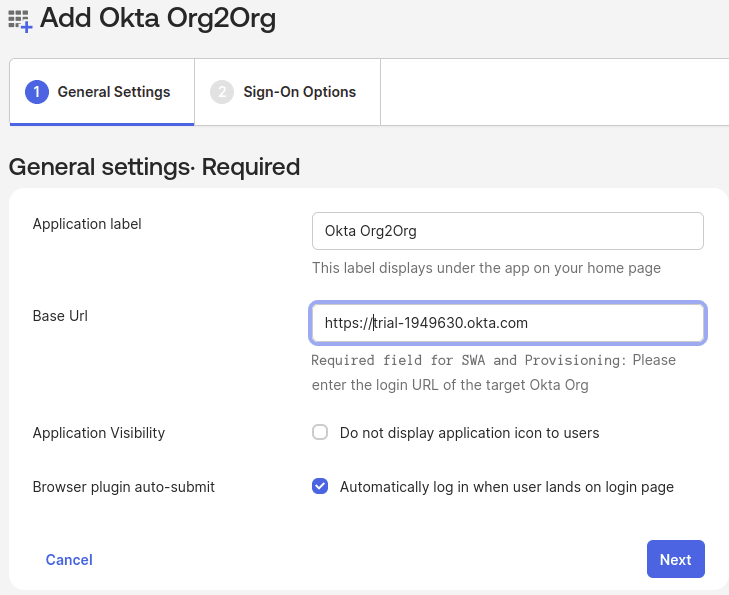Click the 'Application label' field label

coord(87,224)
